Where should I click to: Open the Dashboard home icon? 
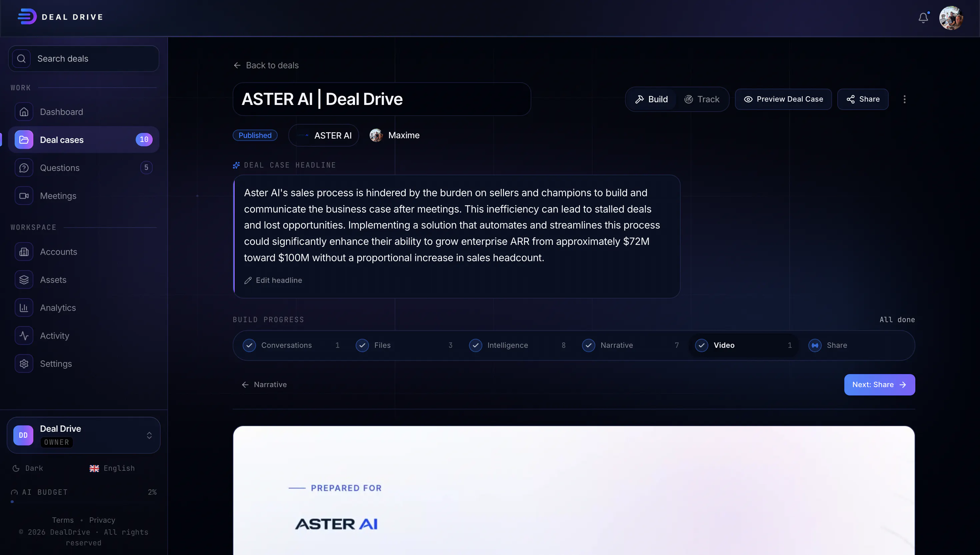point(24,112)
